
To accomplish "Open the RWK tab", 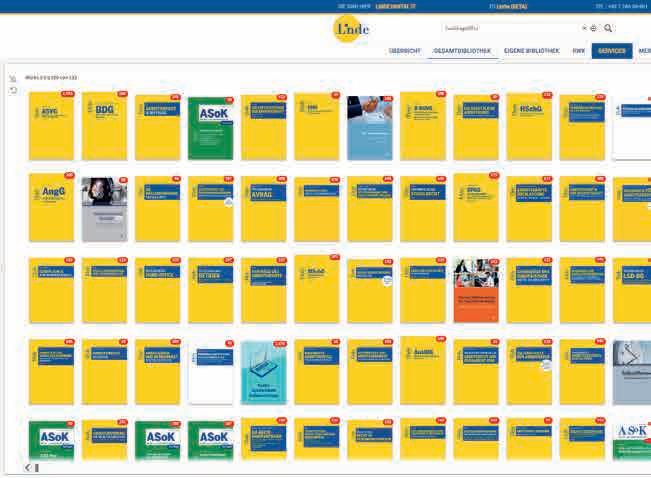I will click(x=578, y=51).
